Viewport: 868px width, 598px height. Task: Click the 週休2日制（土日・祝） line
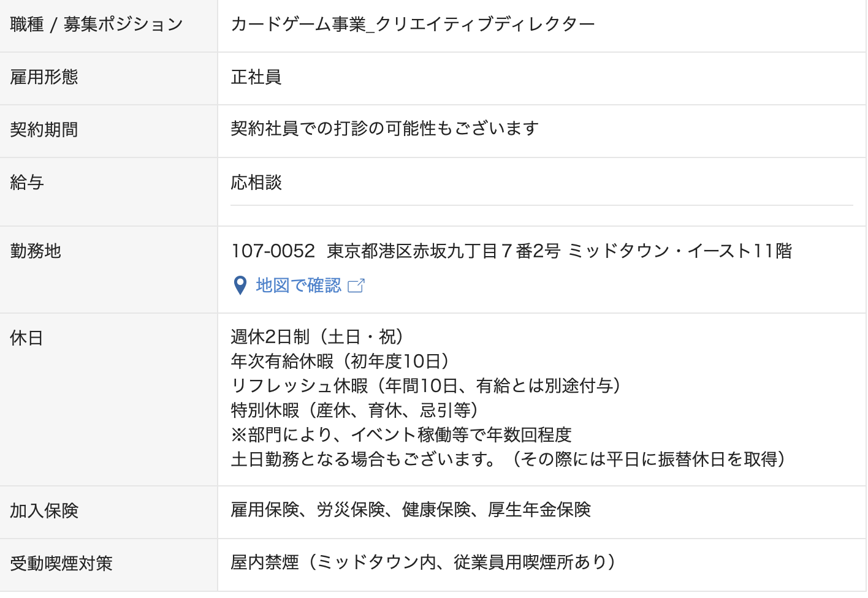coord(316,337)
